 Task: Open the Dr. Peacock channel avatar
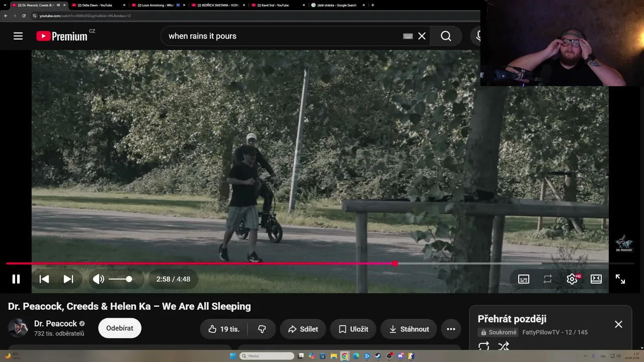click(x=18, y=328)
